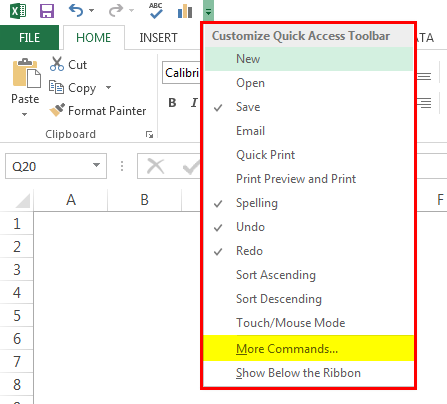447x404 pixels.
Task: Run the Spelling check ABC icon
Action: pyautogui.click(x=156, y=11)
